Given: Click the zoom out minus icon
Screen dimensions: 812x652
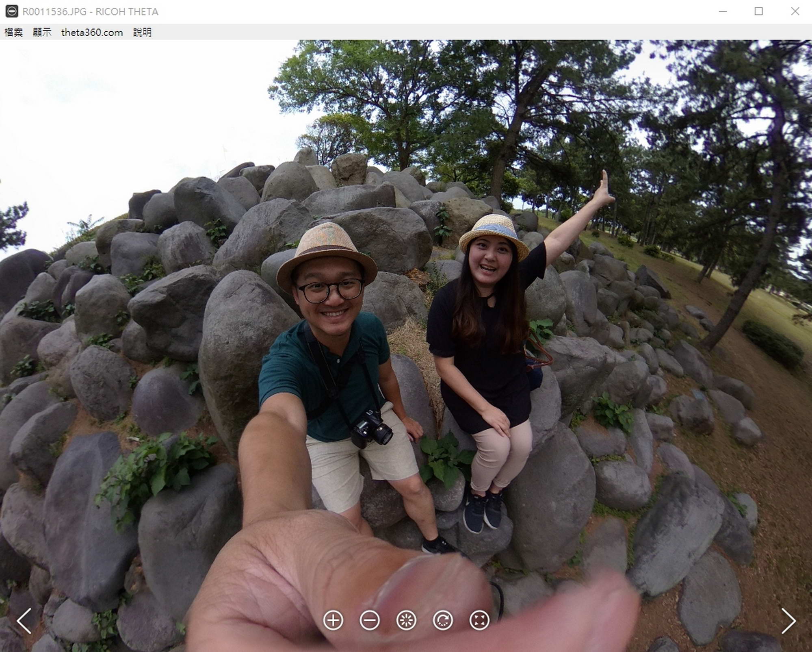Looking at the screenshot, I should 370,620.
